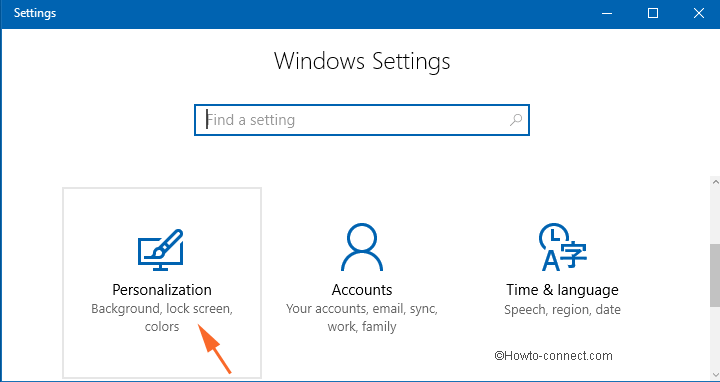Open the Time & language clock icon

(x=562, y=247)
